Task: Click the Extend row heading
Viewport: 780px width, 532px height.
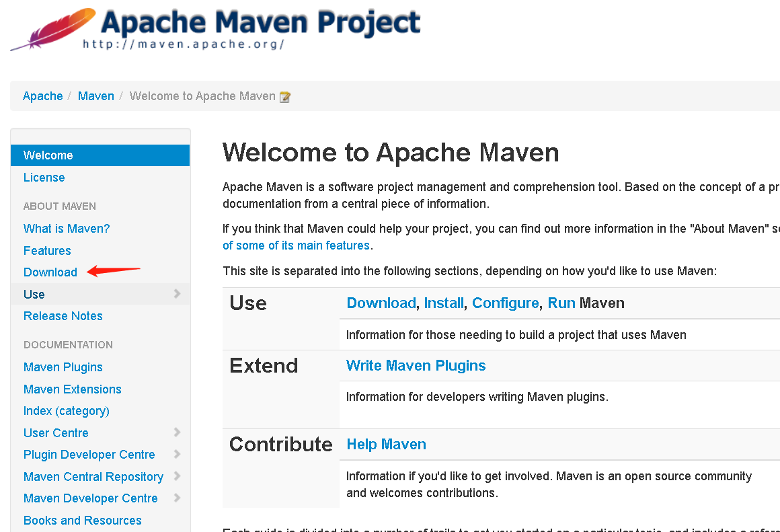Action: [264, 366]
